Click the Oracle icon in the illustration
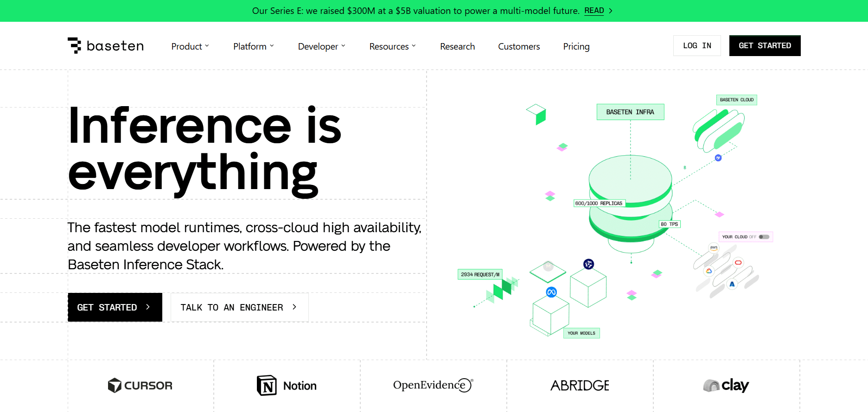The width and height of the screenshot is (868, 412). (x=738, y=262)
